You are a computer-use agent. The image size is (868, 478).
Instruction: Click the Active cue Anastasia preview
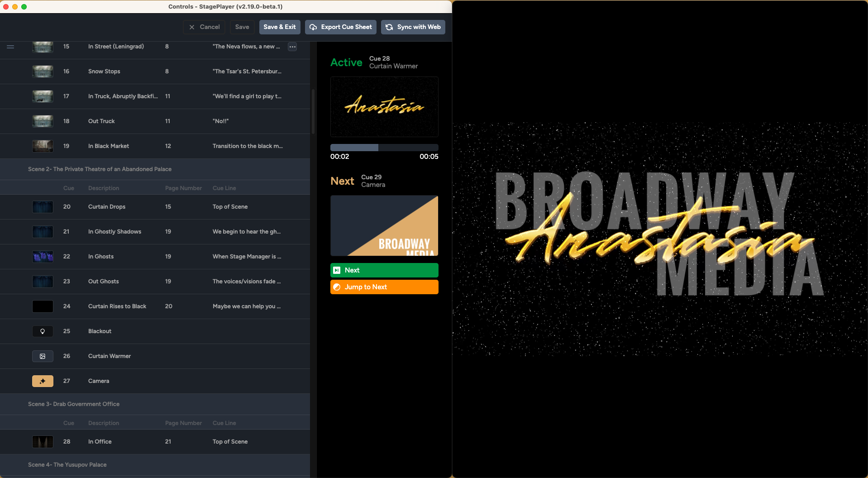pyautogui.click(x=384, y=107)
